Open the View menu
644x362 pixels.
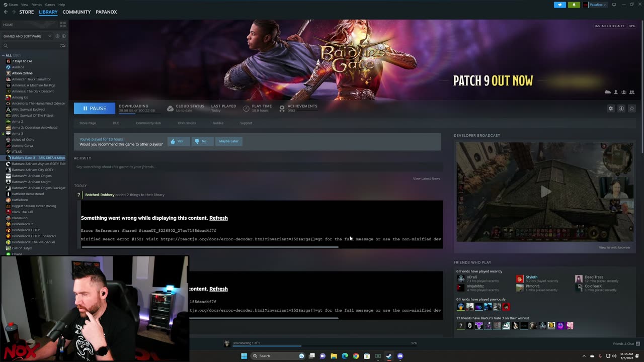click(x=25, y=5)
